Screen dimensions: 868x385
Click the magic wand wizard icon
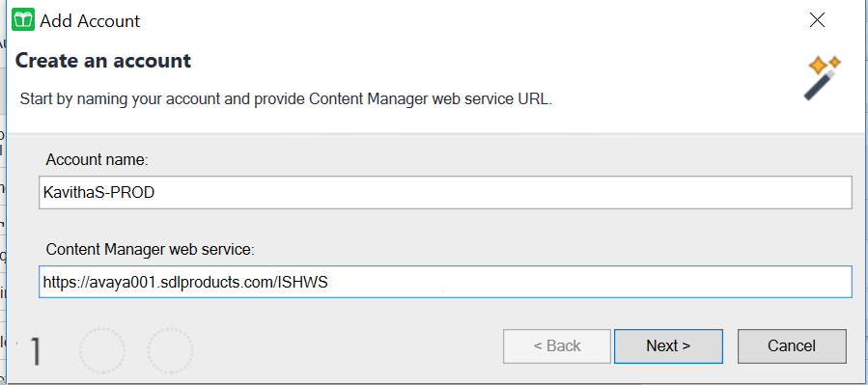coord(822,77)
